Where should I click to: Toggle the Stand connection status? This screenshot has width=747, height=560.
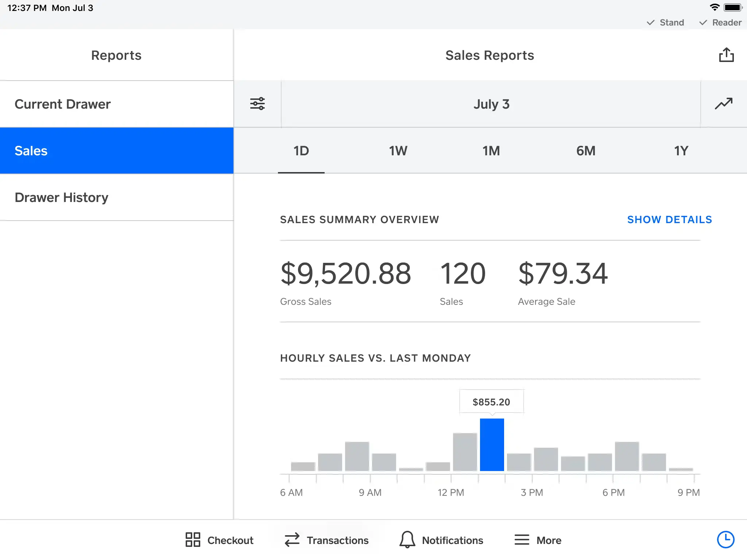click(x=665, y=22)
